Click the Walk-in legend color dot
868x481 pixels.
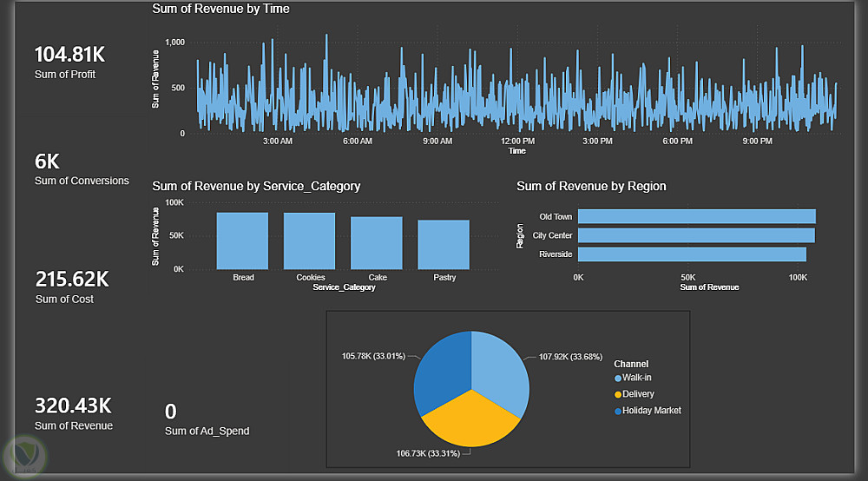coord(618,379)
